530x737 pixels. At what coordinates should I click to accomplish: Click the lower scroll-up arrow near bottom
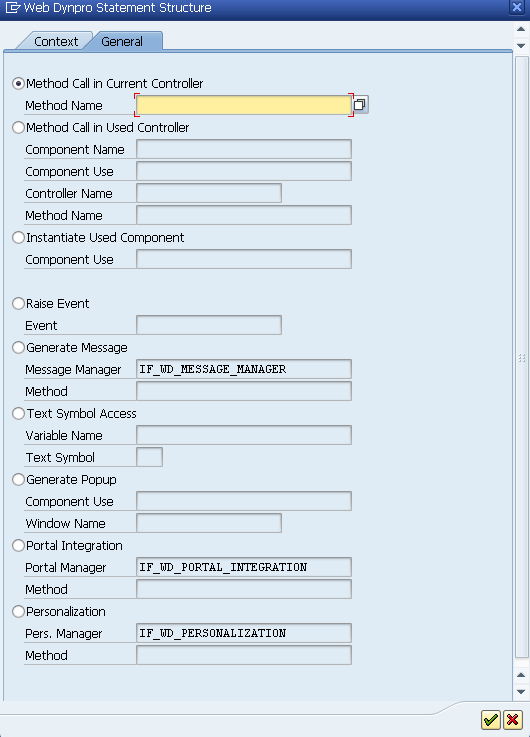coord(521,675)
